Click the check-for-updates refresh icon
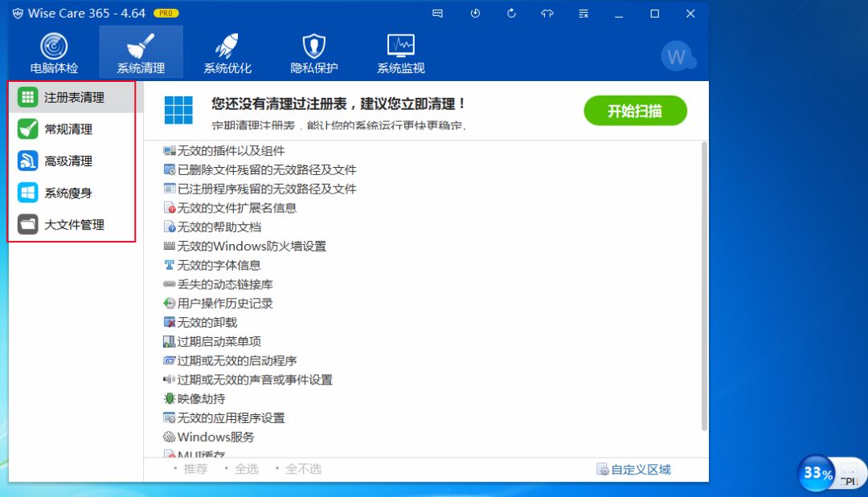 (510, 14)
